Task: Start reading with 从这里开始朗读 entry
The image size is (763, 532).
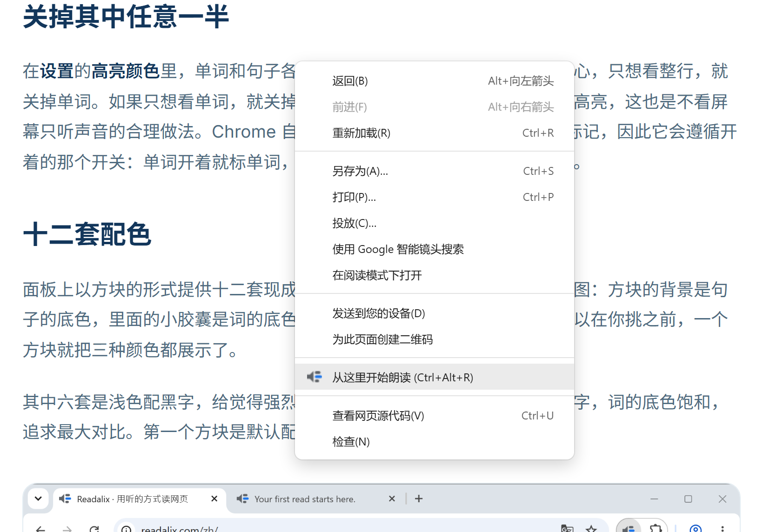Action: pos(435,377)
